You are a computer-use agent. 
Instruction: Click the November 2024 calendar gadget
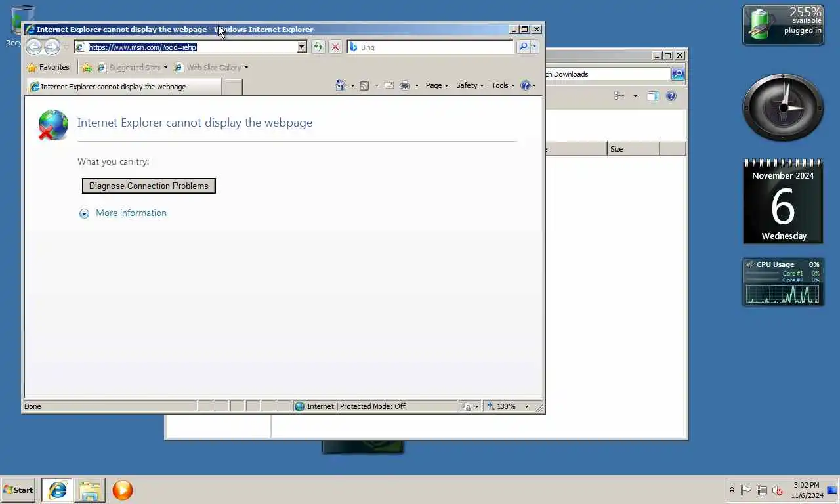(x=783, y=201)
